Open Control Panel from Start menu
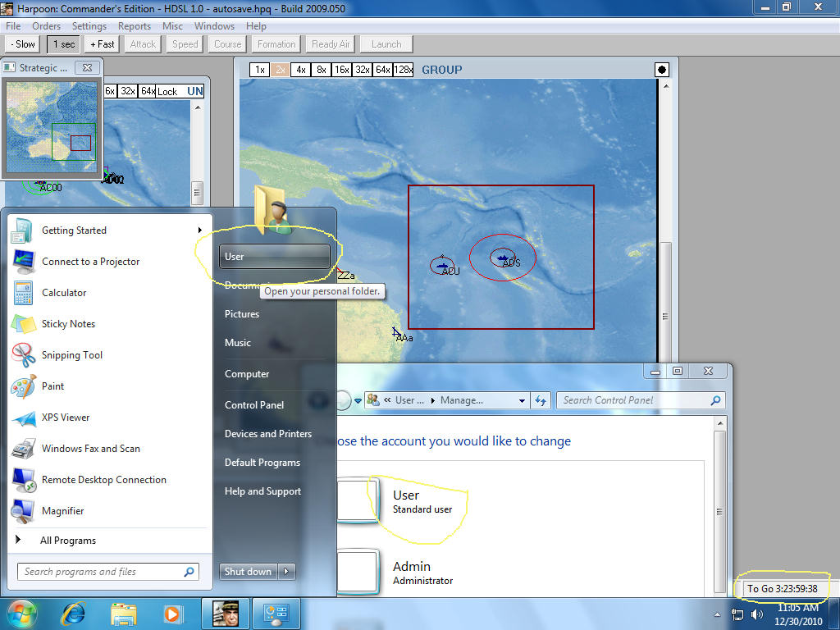 (254, 405)
